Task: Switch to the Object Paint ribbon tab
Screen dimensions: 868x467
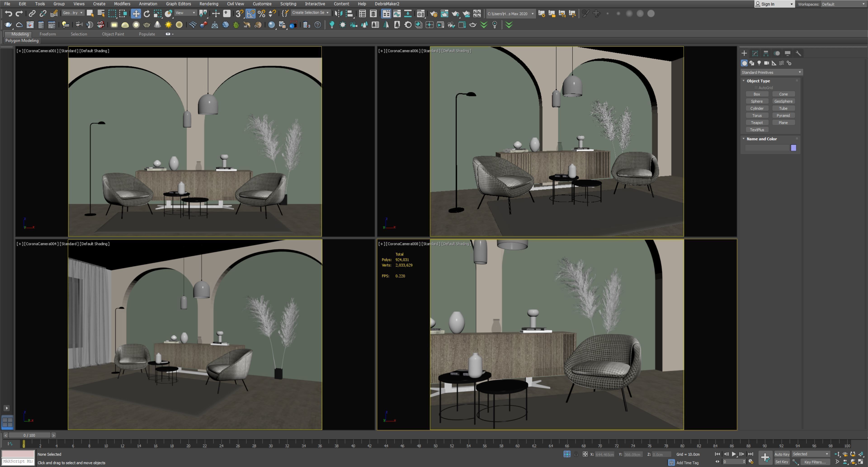Action: tap(113, 34)
